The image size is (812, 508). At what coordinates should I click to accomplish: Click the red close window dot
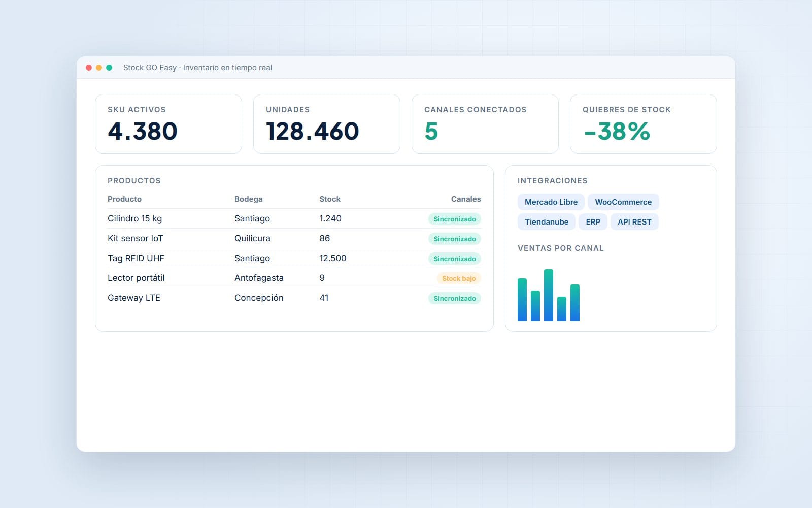coord(89,68)
